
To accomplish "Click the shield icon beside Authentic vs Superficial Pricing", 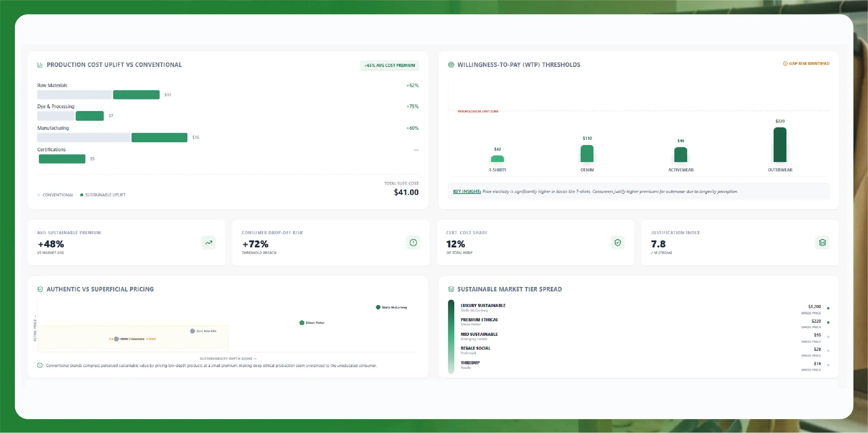I will coord(40,289).
